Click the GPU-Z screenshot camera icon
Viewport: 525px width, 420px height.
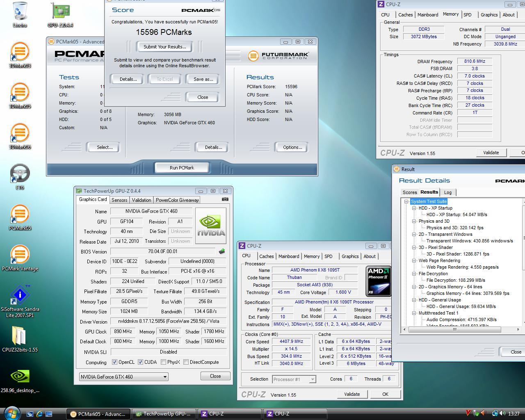pyautogui.click(x=225, y=199)
